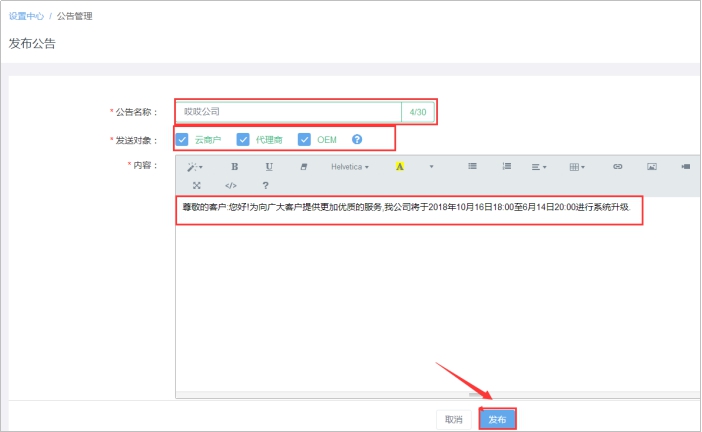Apply the yellow highlight color button
The width and height of the screenshot is (702, 432).
[x=400, y=167]
